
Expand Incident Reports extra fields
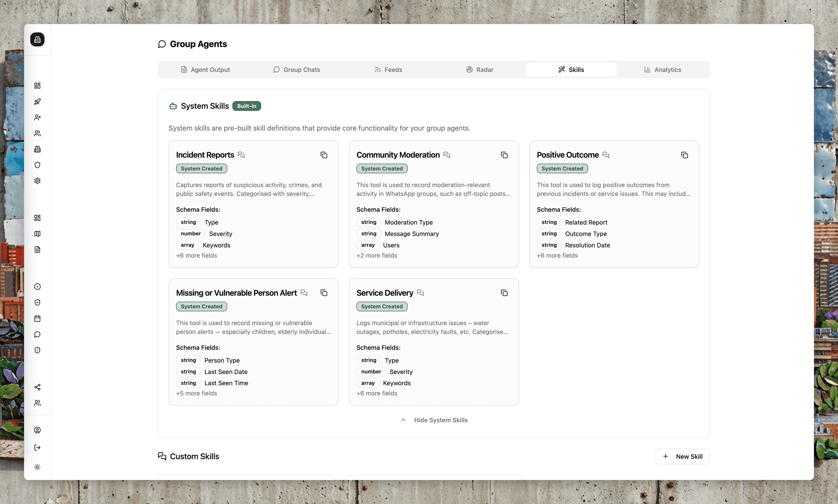pyautogui.click(x=196, y=255)
